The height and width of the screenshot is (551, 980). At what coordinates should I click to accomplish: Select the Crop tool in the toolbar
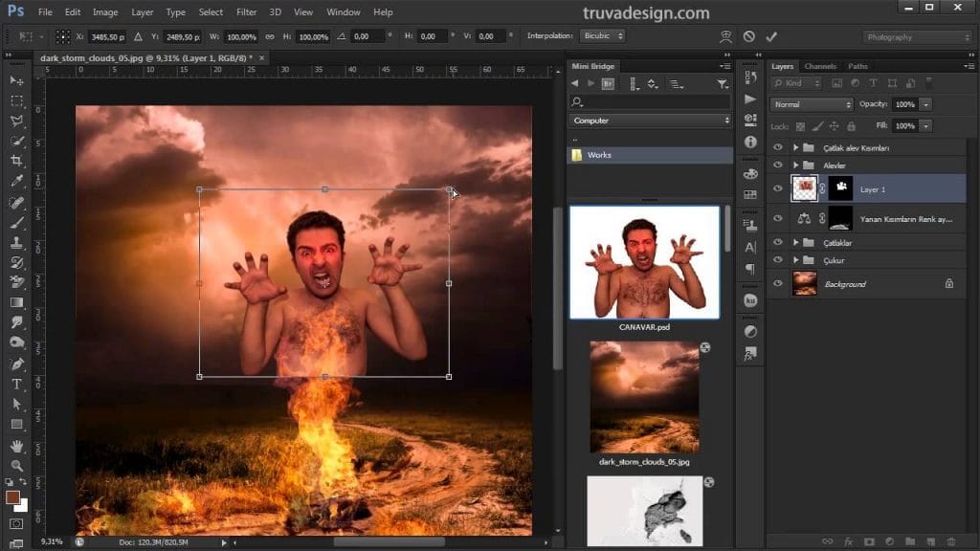(17, 161)
